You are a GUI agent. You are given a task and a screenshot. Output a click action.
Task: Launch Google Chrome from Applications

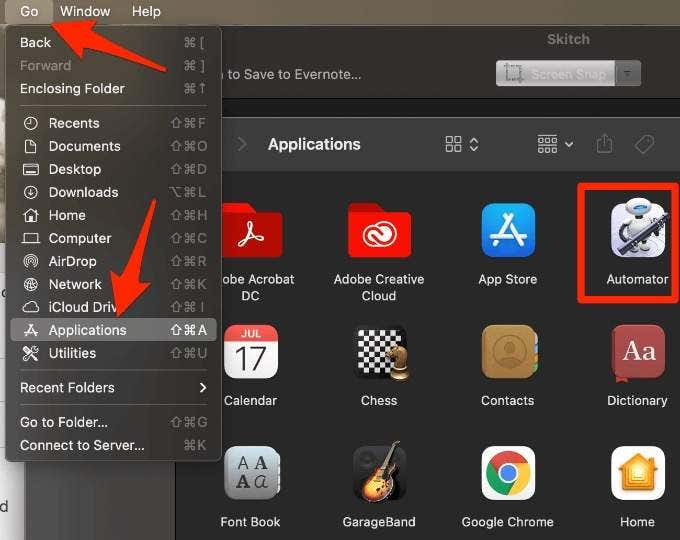tap(507, 473)
